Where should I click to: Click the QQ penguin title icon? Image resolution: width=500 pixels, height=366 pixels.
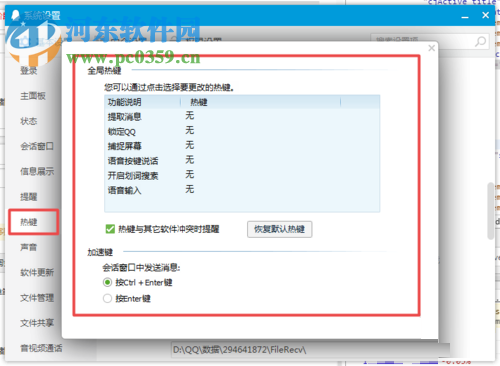tap(16, 15)
